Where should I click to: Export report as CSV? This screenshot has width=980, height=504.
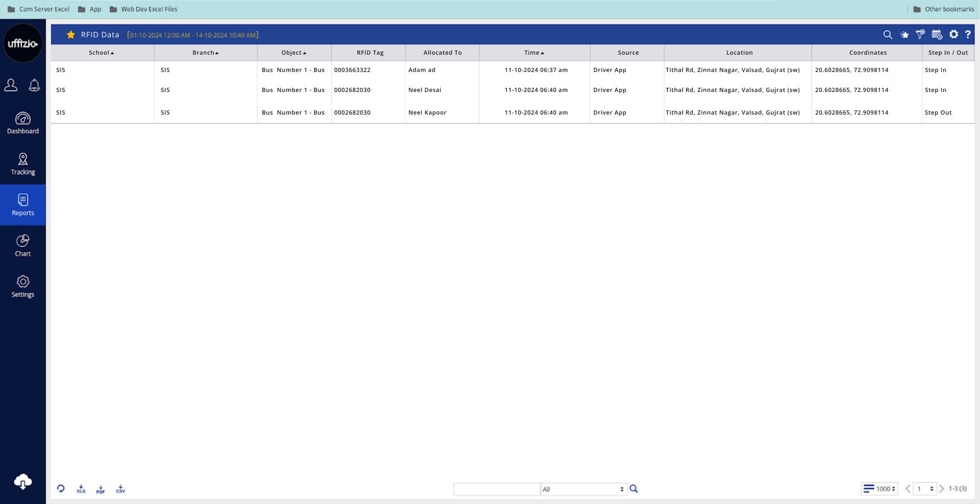tap(120, 489)
